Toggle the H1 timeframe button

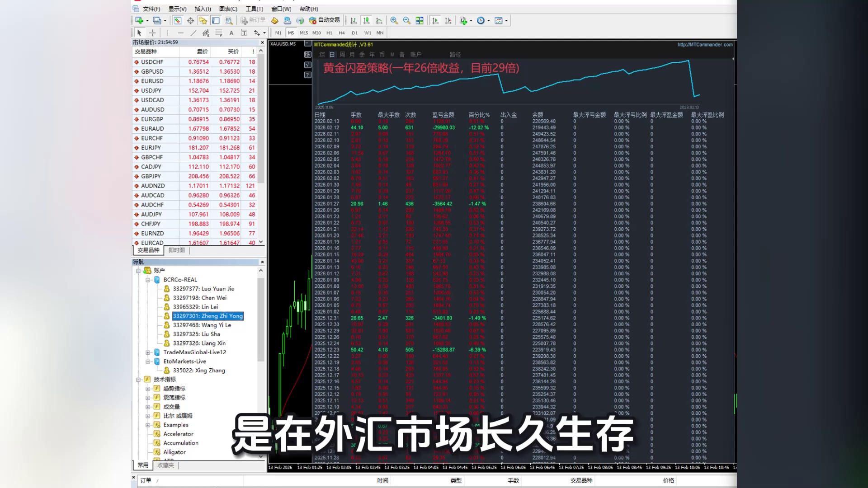click(x=329, y=33)
